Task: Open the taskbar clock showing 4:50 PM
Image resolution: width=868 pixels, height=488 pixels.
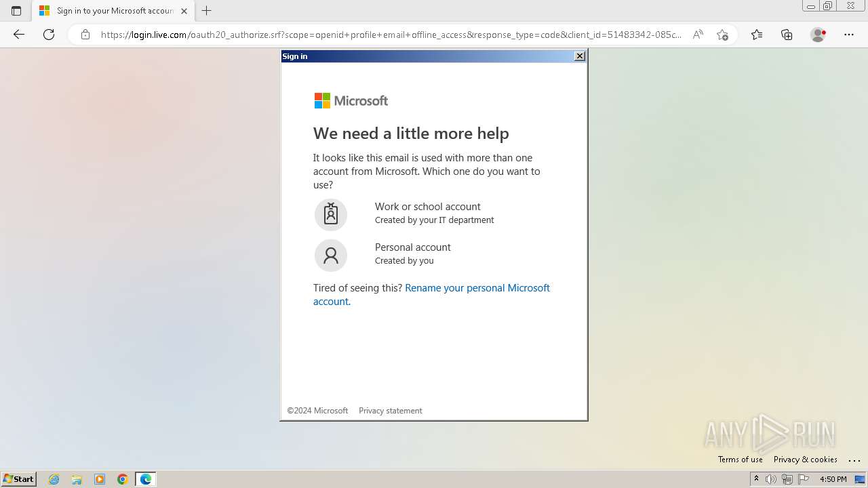Action: tap(833, 479)
